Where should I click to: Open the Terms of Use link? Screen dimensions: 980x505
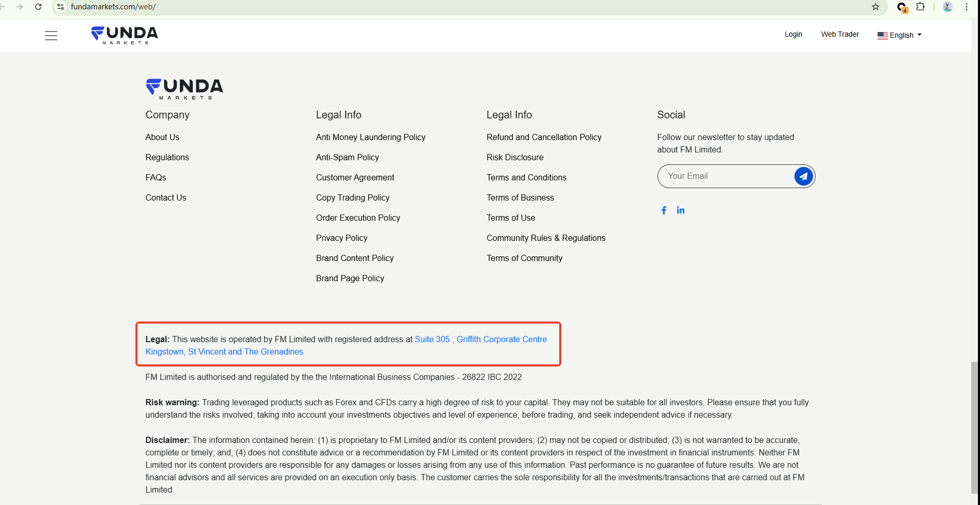tap(511, 218)
